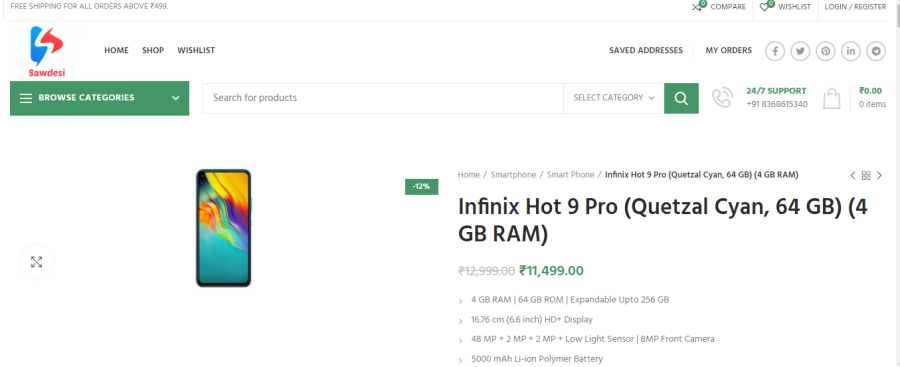Click the Infinix Hot 9 Pro product title
The height and width of the screenshot is (367, 900).
click(x=662, y=220)
